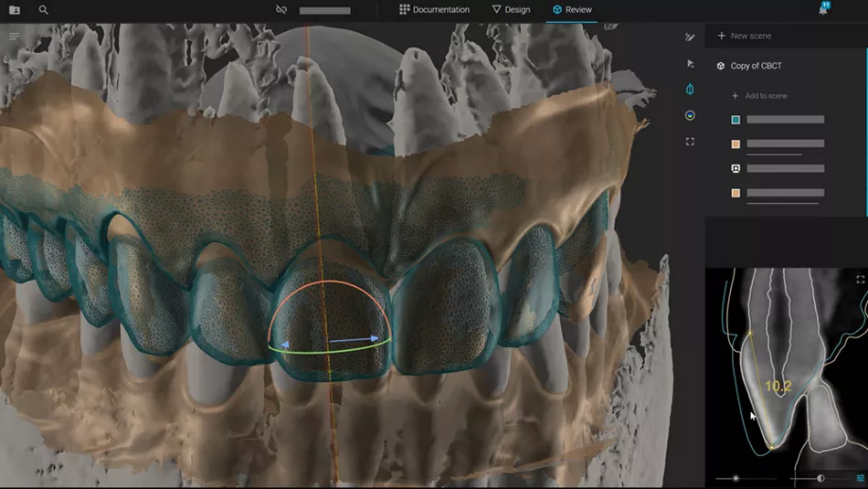Adjust the brightness slider under CBCT slice

tap(736, 478)
